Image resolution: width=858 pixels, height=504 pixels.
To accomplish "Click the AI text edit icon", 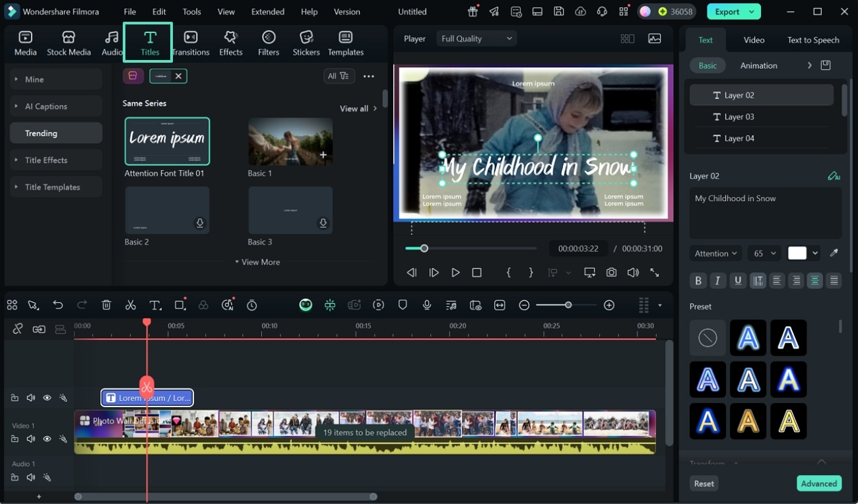I will point(834,176).
